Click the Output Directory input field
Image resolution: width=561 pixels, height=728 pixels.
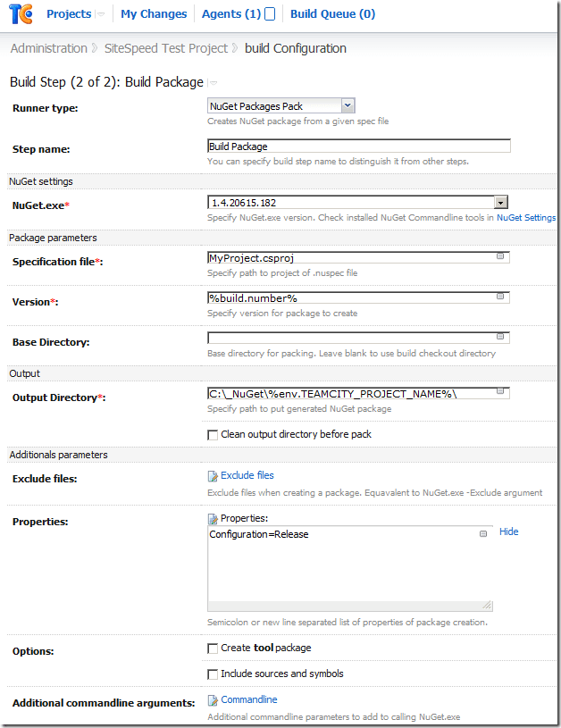[358, 393]
